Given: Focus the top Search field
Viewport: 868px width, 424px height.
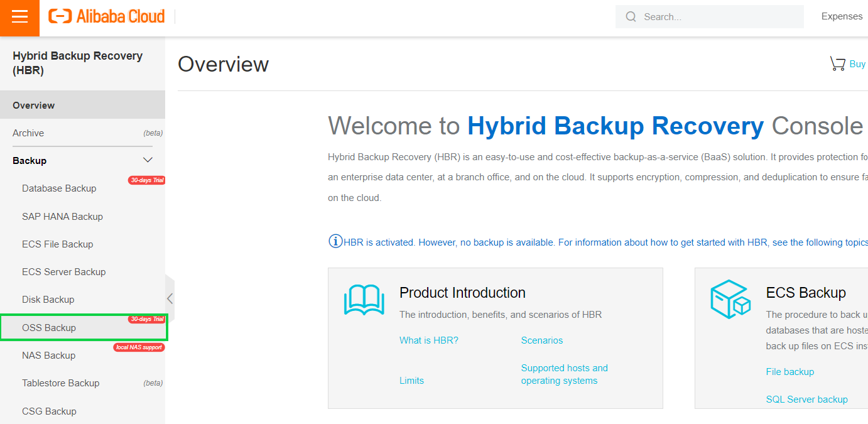Looking at the screenshot, I should (710, 17).
